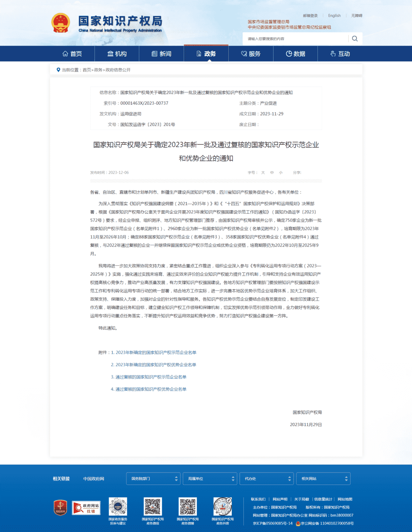Open the 代办处 dropdown
Viewport: 412px width, 532px height.
[x=267, y=478]
